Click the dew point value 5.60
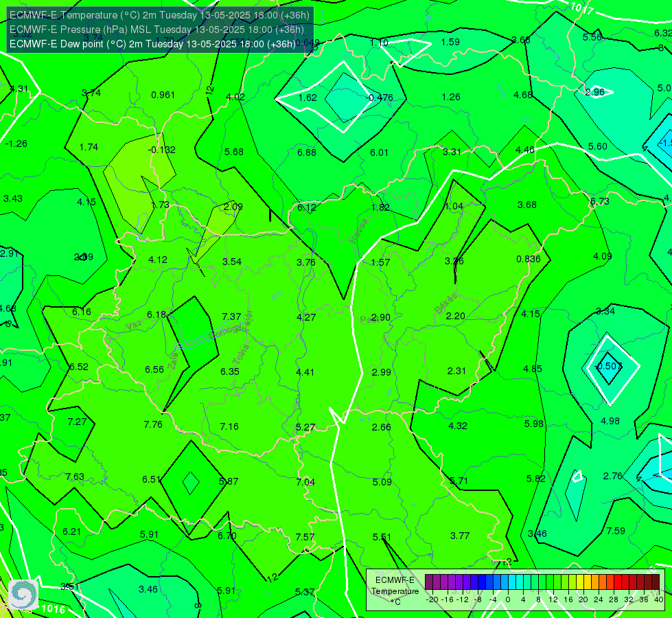Screen dimensions: 672x618 pos(597,146)
